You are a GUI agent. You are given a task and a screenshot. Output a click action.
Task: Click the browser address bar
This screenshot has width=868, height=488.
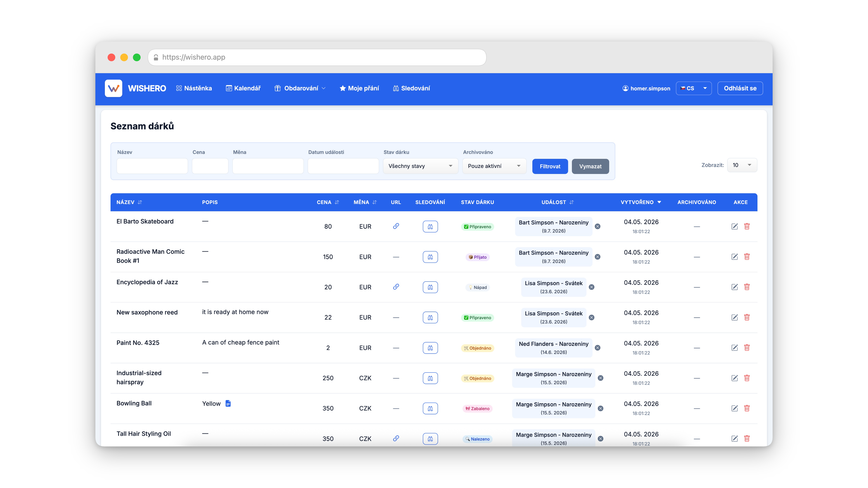tap(317, 57)
